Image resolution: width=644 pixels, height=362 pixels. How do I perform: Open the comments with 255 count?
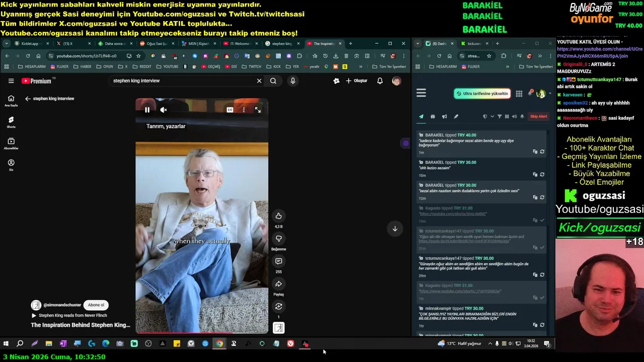pos(278,261)
